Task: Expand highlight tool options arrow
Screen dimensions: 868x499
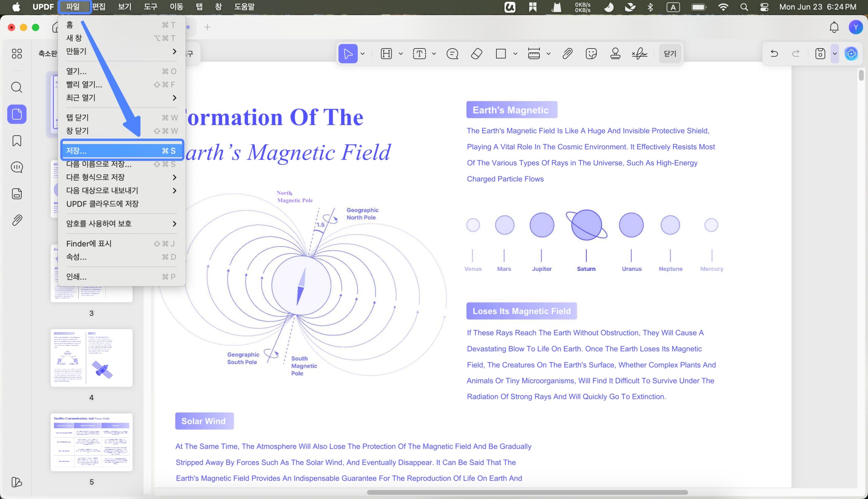Action: (x=400, y=54)
